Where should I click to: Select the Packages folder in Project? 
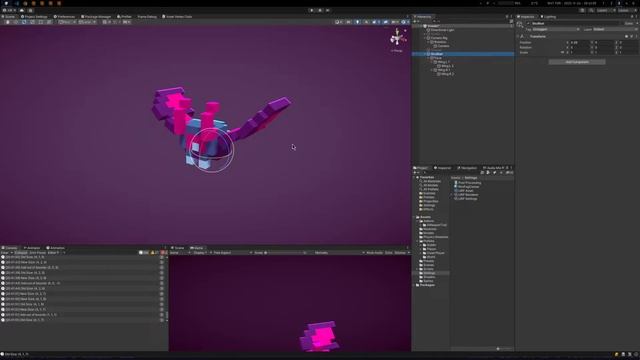425,285
